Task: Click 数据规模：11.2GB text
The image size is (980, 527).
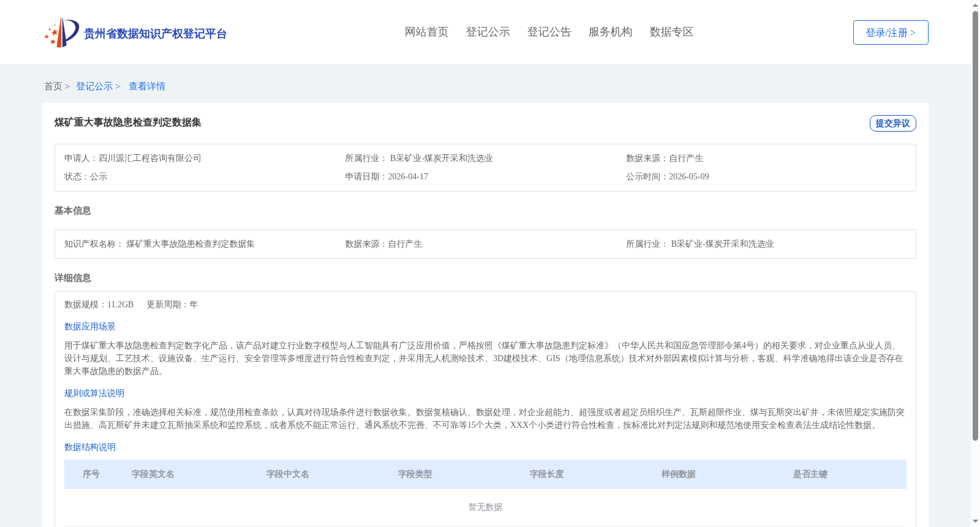Action: [x=99, y=304]
